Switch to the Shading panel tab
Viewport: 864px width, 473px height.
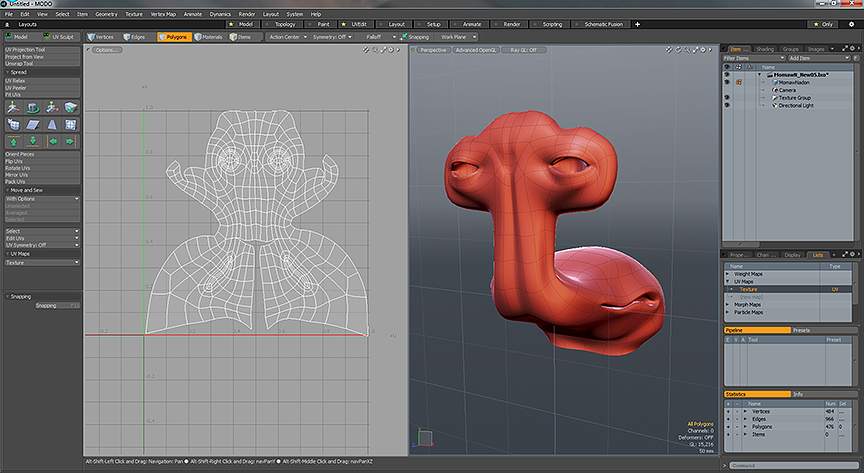(765, 49)
